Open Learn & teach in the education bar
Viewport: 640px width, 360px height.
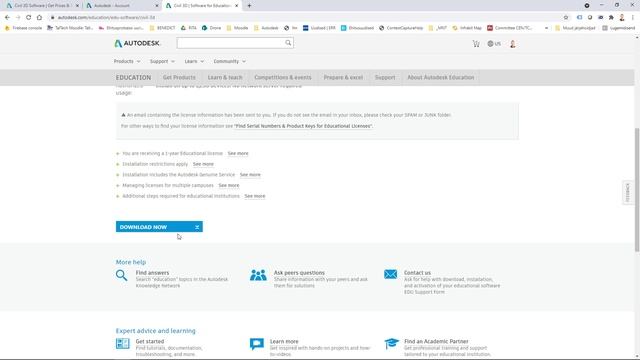[x=225, y=78]
